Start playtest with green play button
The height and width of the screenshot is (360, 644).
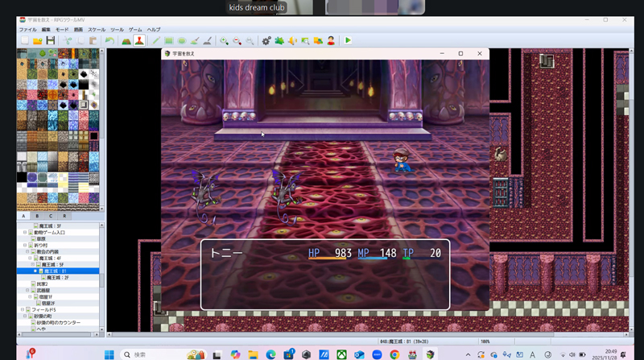click(348, 40)
